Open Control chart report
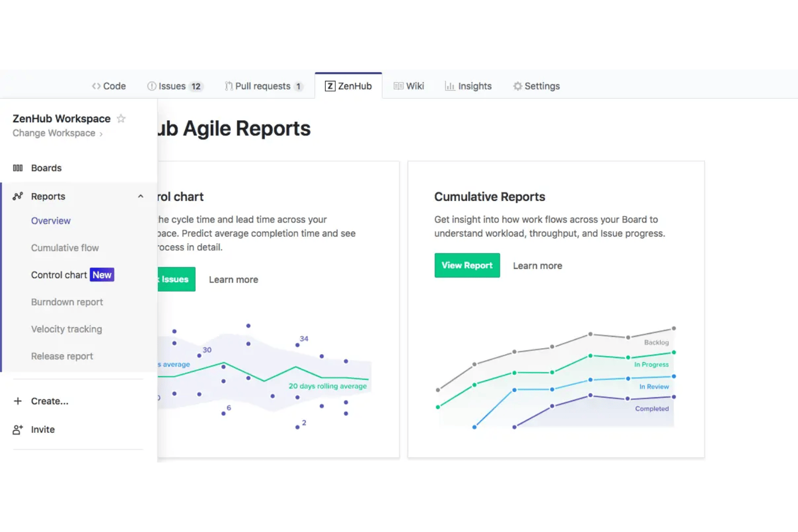 coord(59,275)
